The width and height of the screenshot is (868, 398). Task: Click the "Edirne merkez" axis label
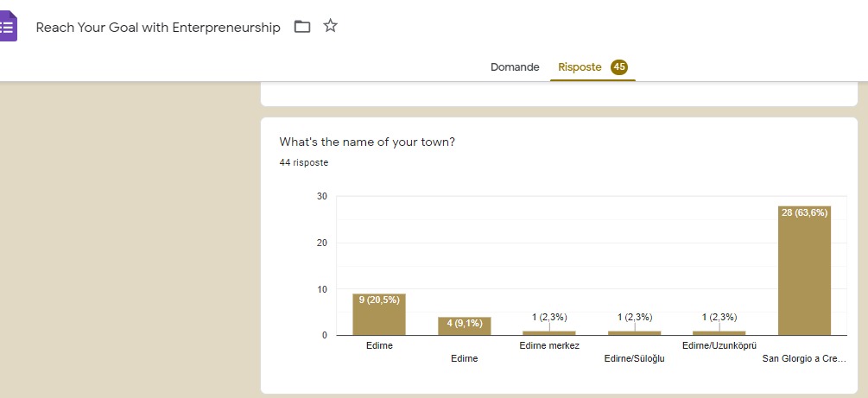coord(549,346)
